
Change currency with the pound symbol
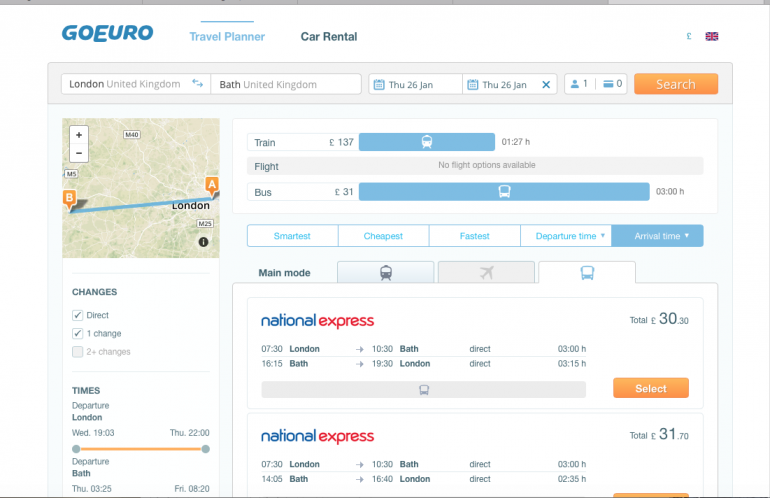point(689,36)
